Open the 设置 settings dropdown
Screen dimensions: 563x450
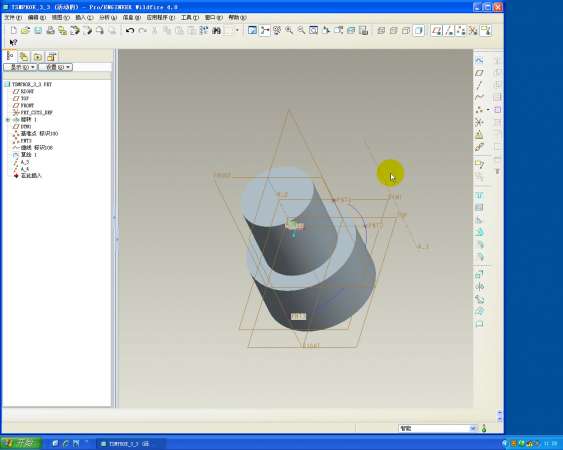(55, 67)
